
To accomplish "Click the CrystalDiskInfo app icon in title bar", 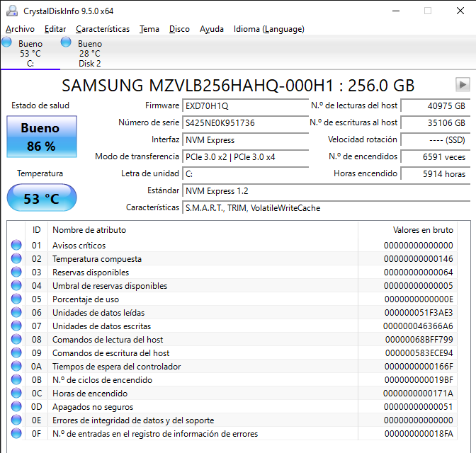I will tap(11, 11).
